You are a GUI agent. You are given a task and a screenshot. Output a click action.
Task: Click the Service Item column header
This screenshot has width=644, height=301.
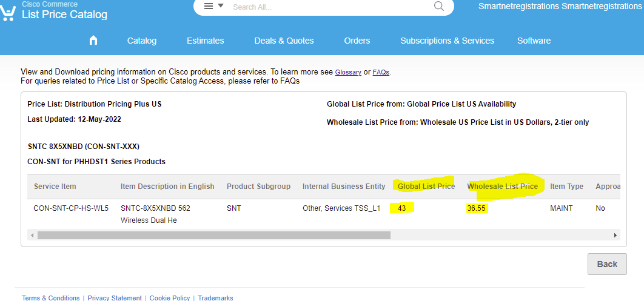click(55, 186)
